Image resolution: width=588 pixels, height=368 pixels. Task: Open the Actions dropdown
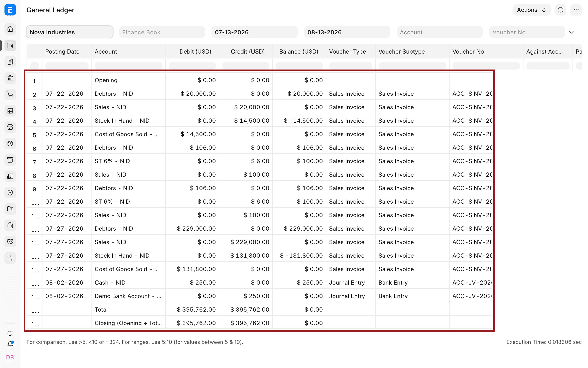coord(532,10)
